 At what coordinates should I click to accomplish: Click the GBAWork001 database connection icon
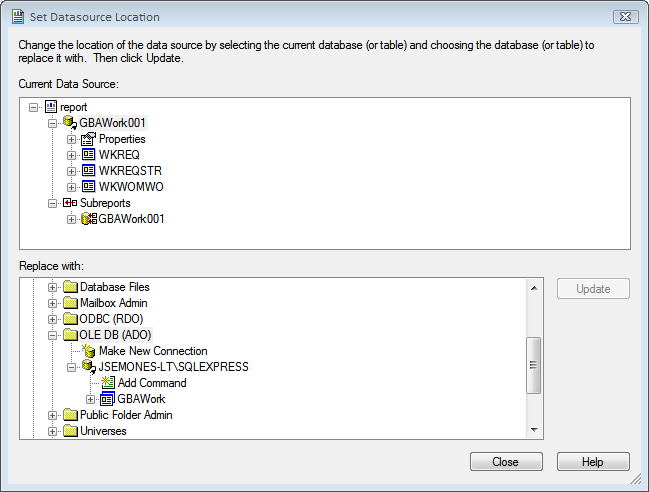70,122
